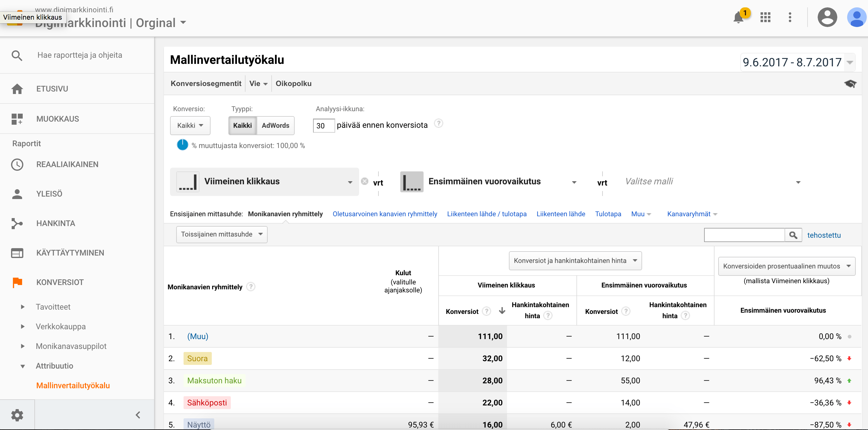
Task: Click help icon next to Monikanavien ryhmittely
Action: pyautogui.click(x=251, y=287)
